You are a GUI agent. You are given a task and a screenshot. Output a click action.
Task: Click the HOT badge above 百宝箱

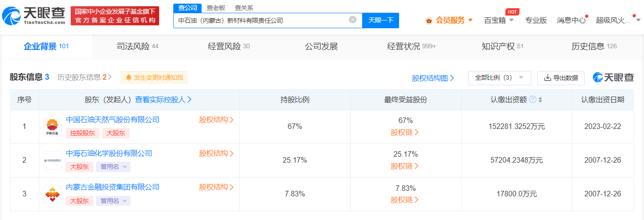512,12
